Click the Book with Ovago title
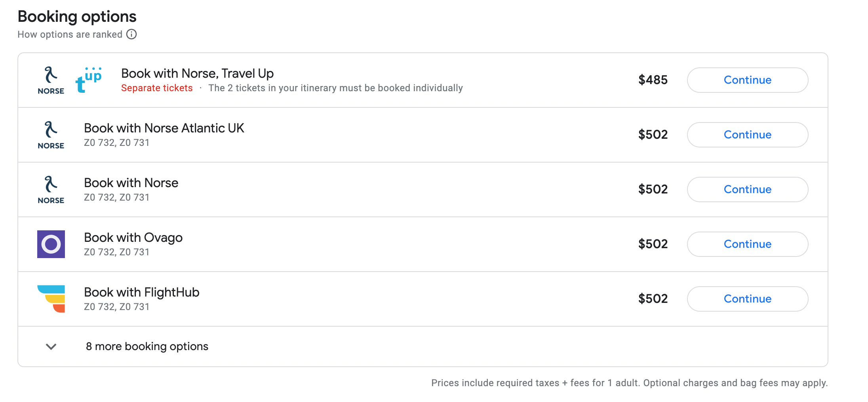Screen dimensions: 868x402 pyautogui.click(x=133, y=237)
